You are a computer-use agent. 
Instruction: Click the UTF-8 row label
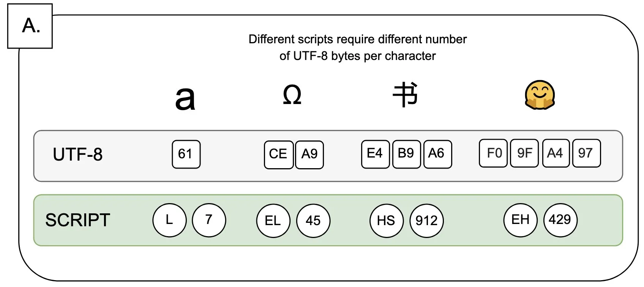tap(77, 155)
